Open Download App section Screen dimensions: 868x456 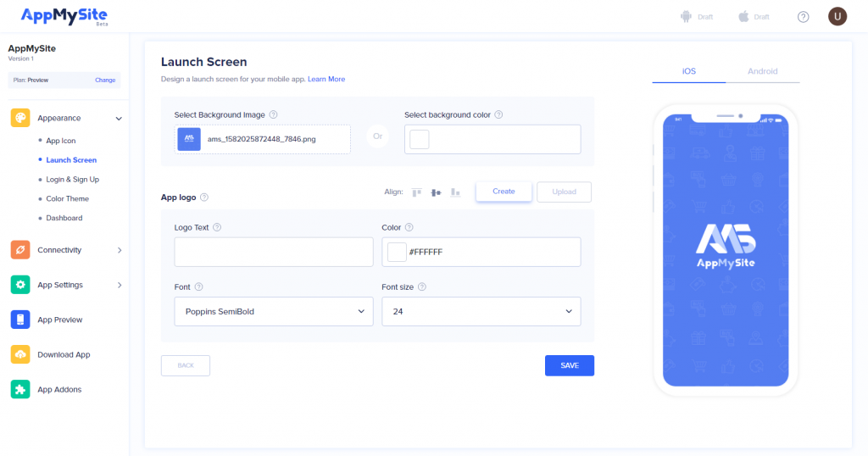64,355
